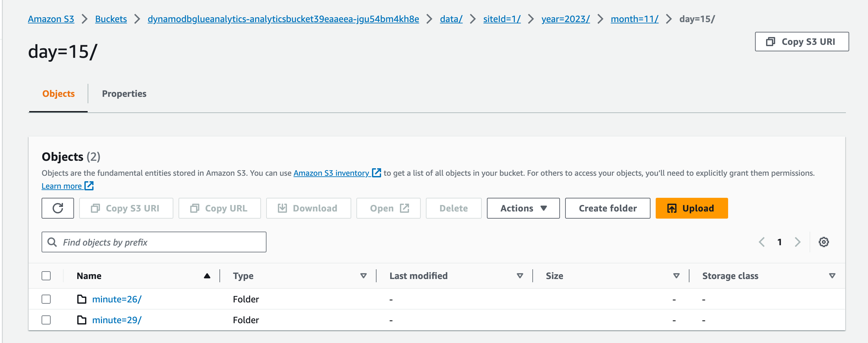Open the table preferences gear icon
868x343 pixels.
tap(824, 242)
